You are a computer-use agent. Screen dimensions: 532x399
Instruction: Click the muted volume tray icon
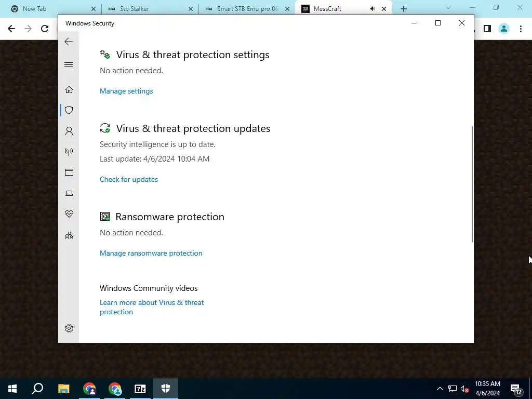(x=464, y=389)
